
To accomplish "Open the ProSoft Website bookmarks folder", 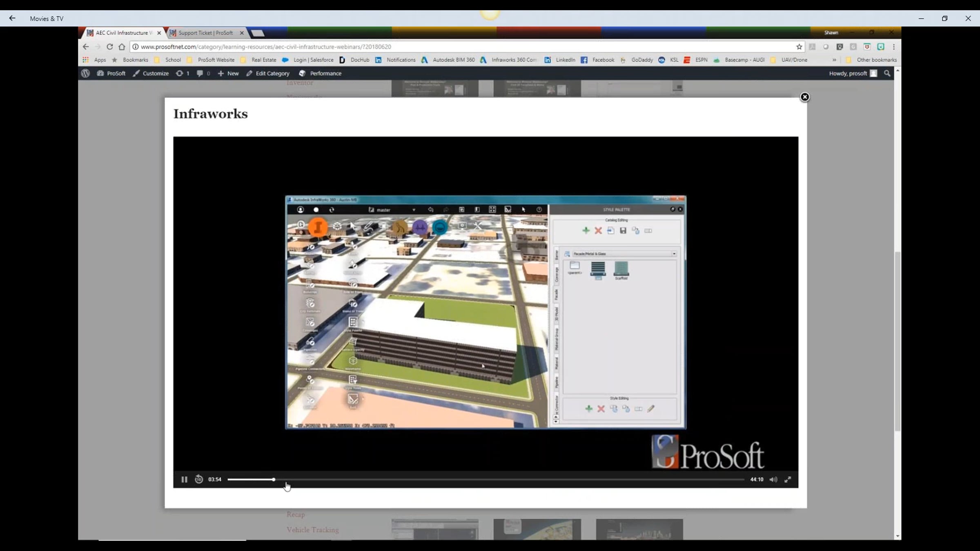I will click(x=211, y=60).
